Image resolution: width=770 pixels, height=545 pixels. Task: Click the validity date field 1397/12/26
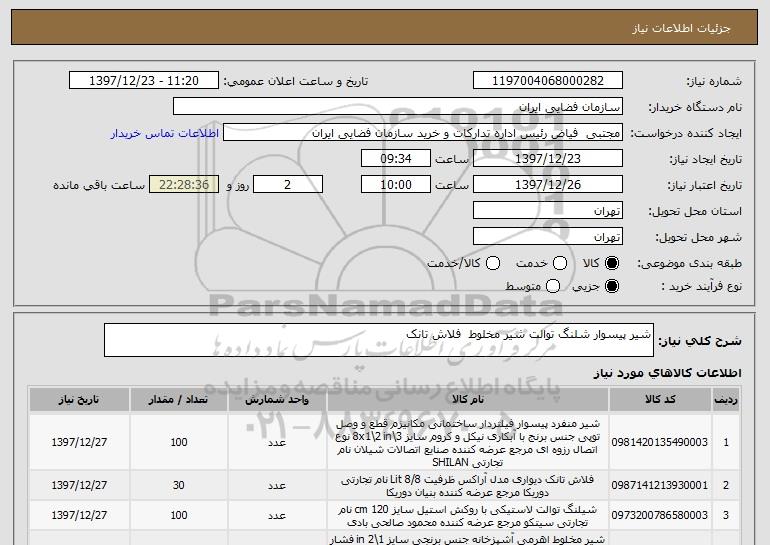click(548, 185)
